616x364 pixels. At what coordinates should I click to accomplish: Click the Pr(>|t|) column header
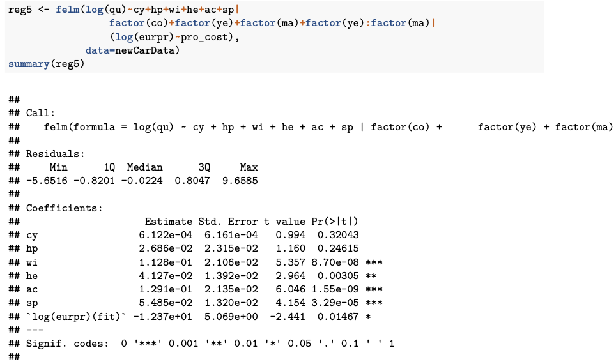tap(335, 222)
